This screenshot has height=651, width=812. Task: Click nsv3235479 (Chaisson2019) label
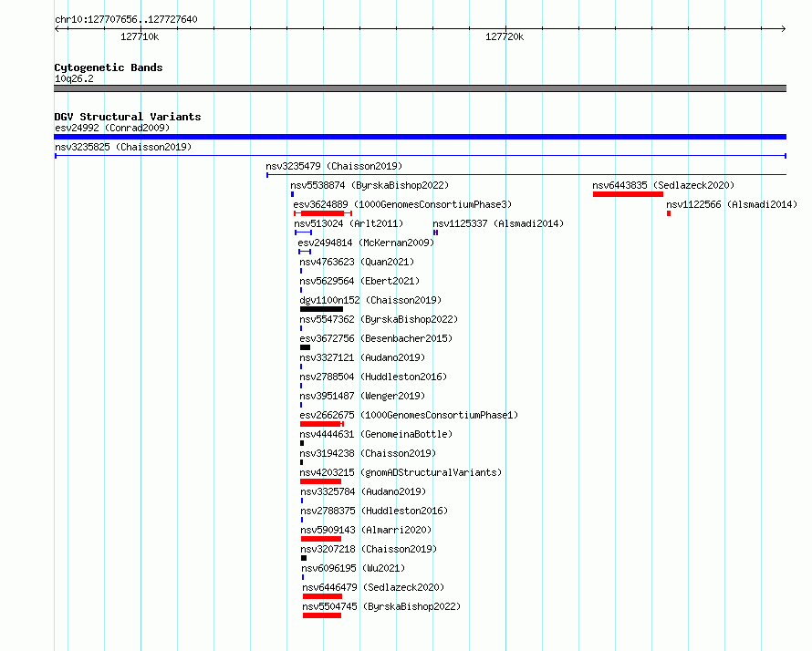pyautogui.click(x=334, y=166)
